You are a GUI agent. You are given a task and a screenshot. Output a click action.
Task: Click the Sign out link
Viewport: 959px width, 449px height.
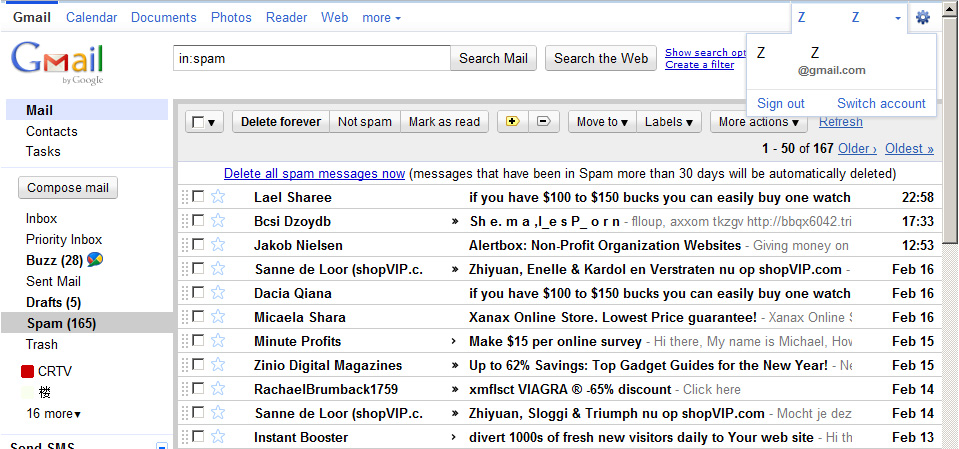coord(781,103)
